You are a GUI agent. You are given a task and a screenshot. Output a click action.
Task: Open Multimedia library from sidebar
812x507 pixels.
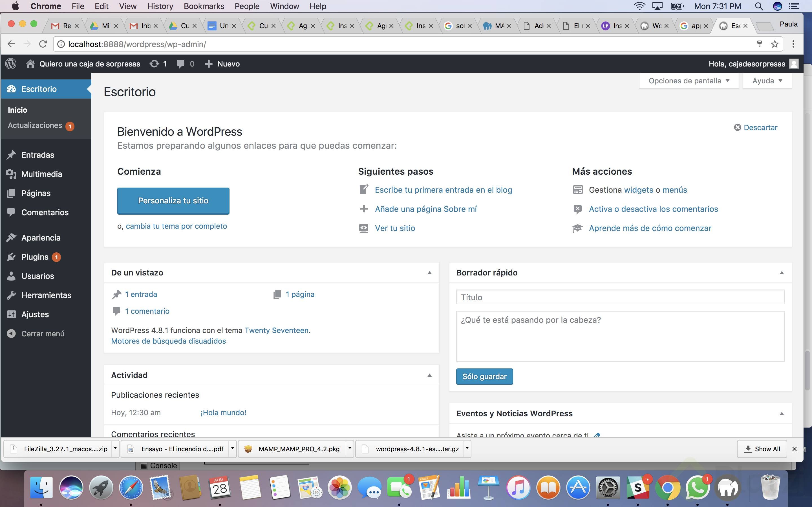coord(41,174)
